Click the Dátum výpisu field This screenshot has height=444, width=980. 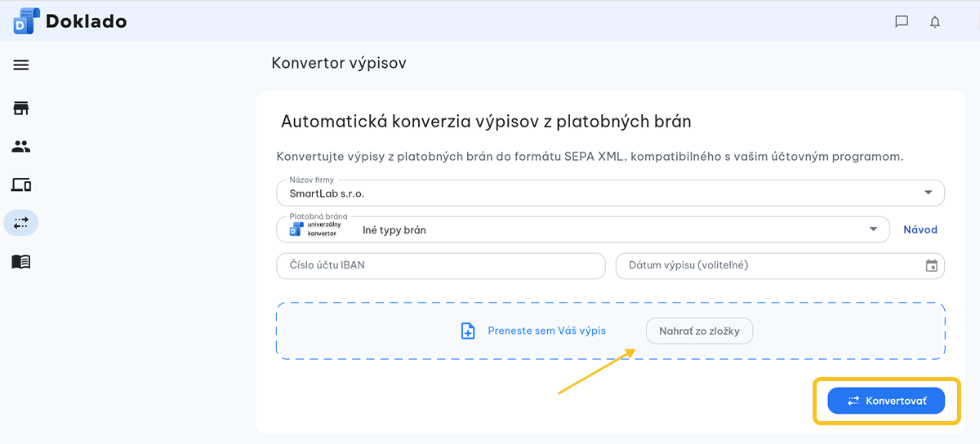click(x=780, y=265)
